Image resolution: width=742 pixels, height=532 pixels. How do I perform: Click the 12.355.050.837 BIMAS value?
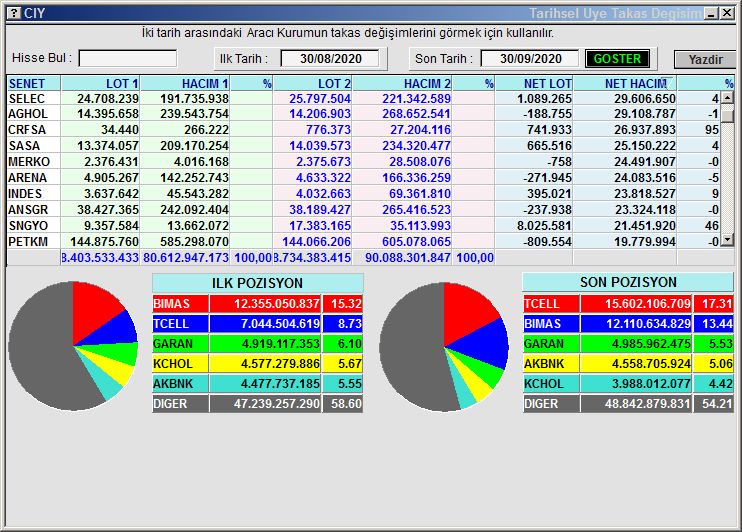[265, 303]
